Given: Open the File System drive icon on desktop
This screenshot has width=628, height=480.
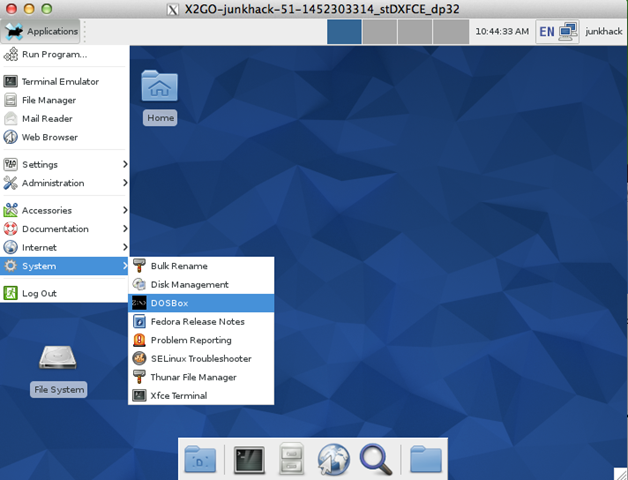Looking at the screenshot, I should 58,358.
